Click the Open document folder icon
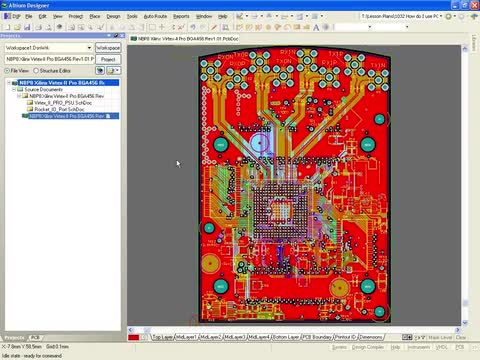The image size is (480, 360). point(17,27)
